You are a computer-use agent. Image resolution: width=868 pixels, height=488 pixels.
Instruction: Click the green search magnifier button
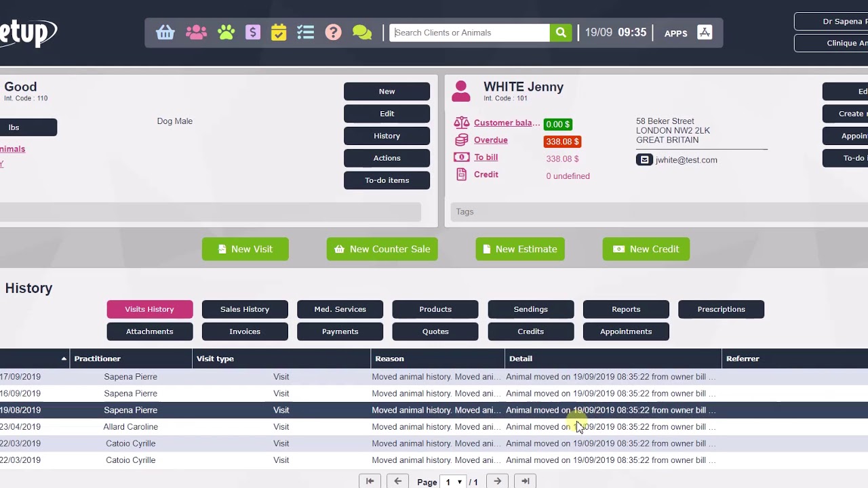[x=561, y=33]
